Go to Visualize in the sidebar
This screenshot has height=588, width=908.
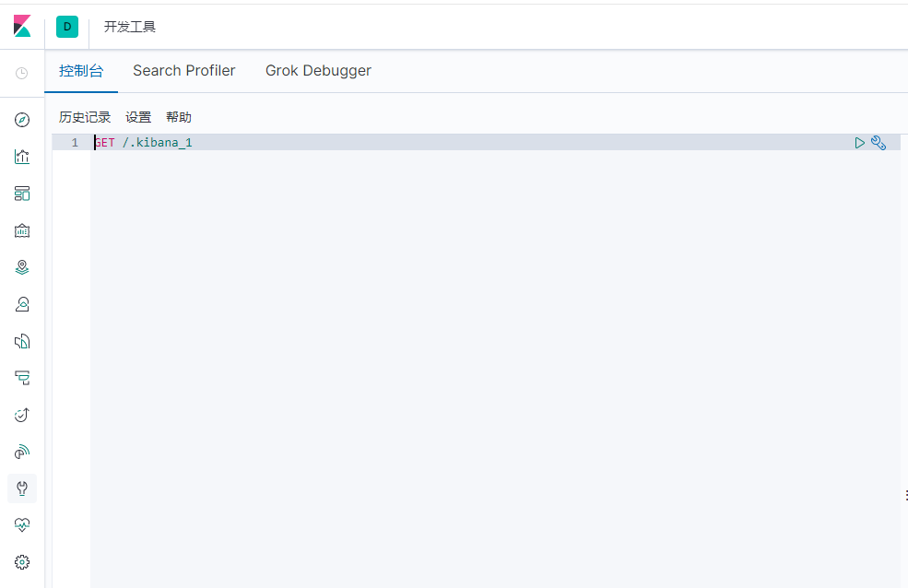(x=22, y=157)
